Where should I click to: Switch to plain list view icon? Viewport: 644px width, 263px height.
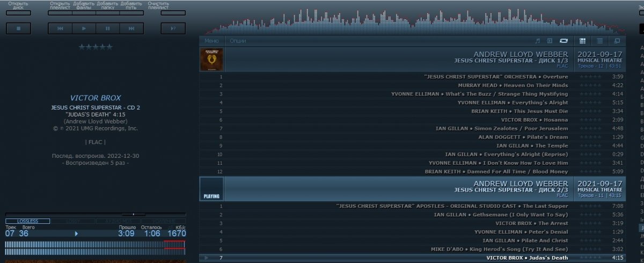pos(600,41)
